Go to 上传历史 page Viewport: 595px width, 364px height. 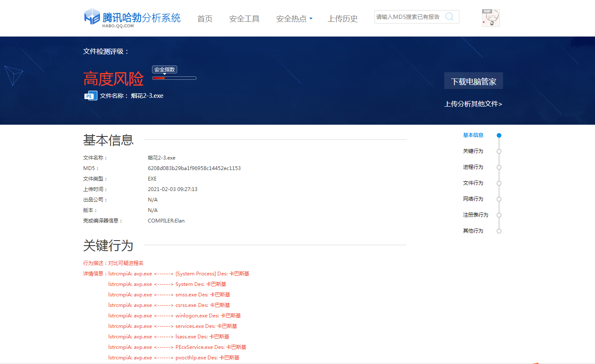coord(343,19)
